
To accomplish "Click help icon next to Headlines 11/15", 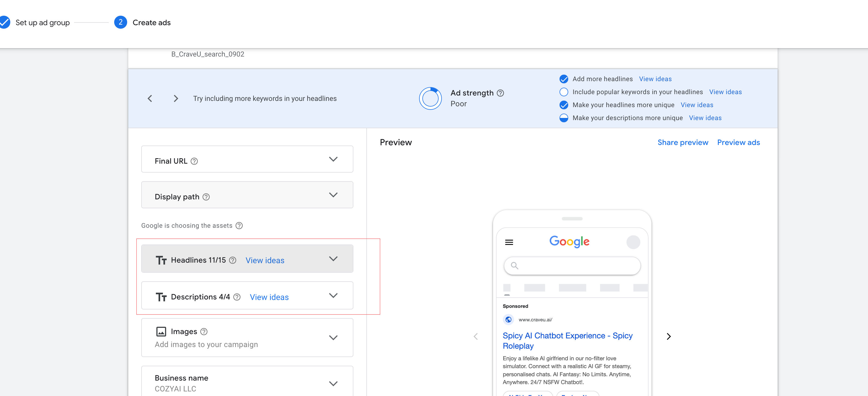I will click(232, 260).
